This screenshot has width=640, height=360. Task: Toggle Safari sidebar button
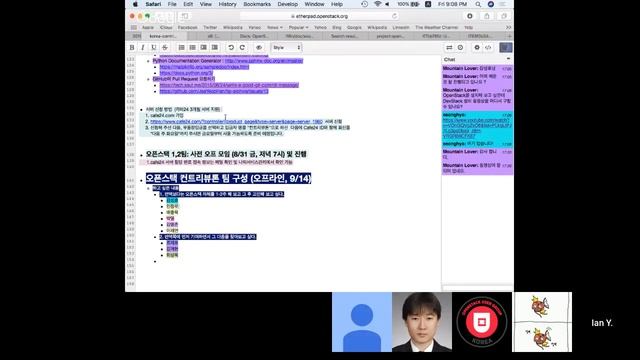click(185, 16)
